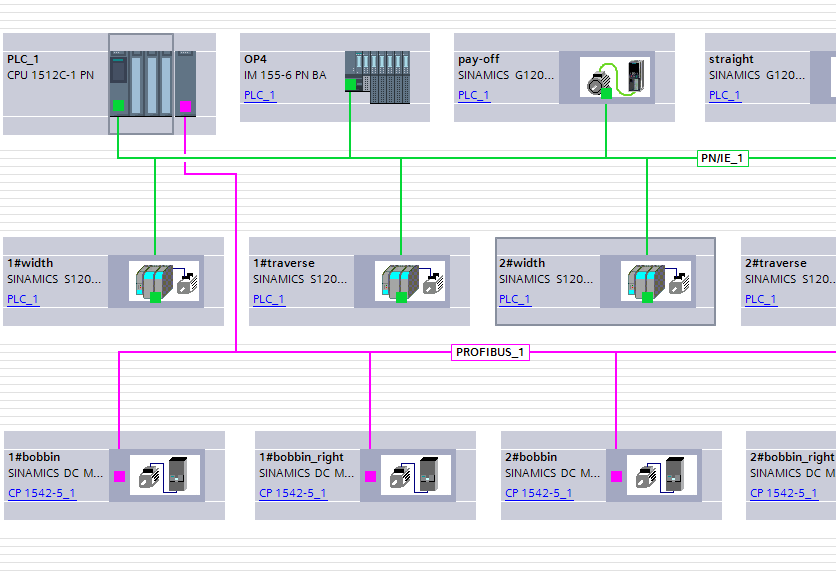Open the PLC_1 link under pay-off
This screenshot has height=573, width=836.
474,96
